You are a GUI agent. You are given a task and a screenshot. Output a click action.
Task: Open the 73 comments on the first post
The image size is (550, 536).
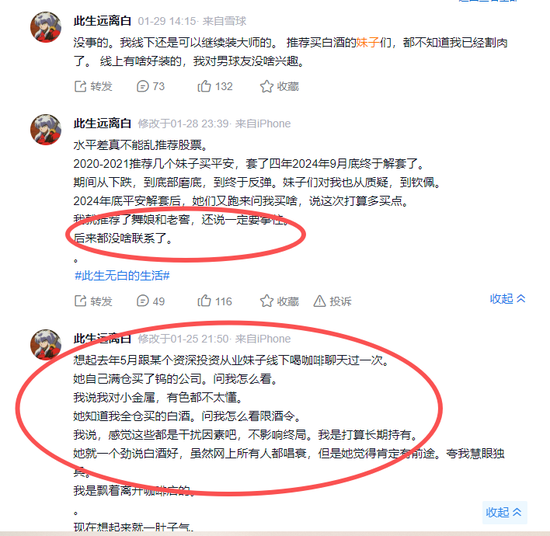pyautogui.click(x=150, y=86)
